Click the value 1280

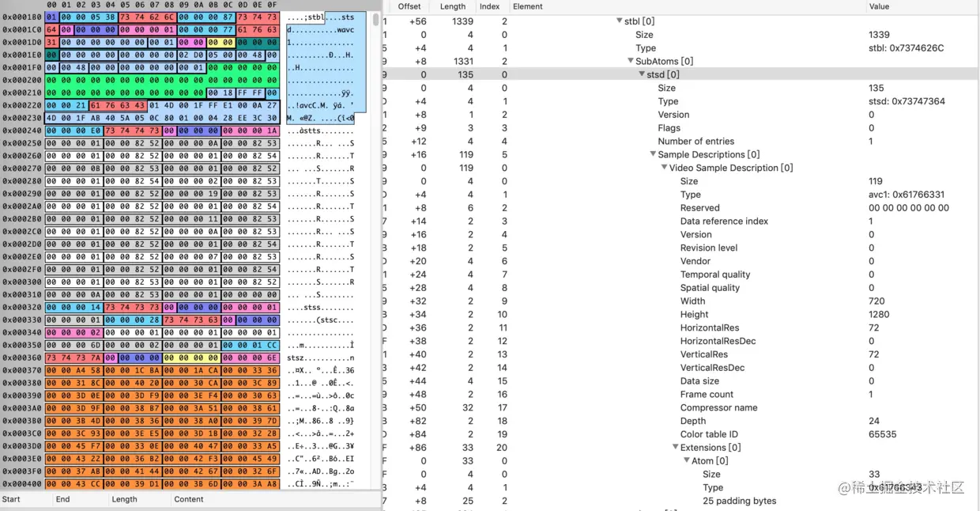(879, 314)
